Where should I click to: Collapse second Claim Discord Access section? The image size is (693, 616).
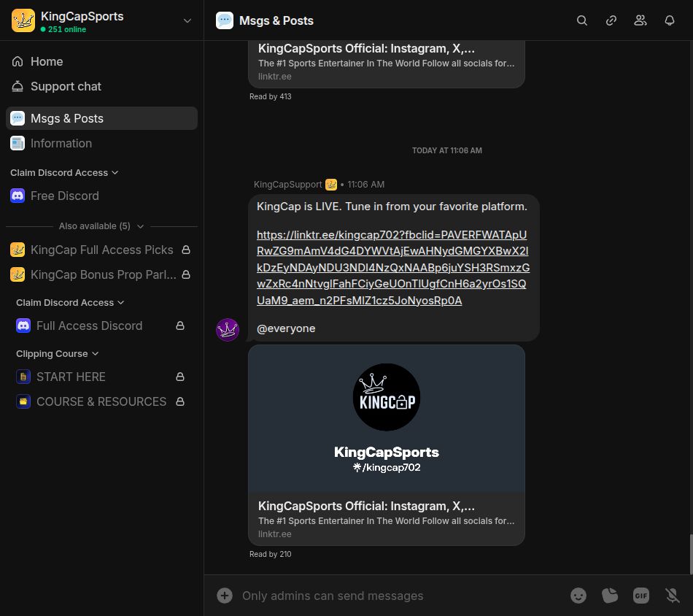point(70,302)
